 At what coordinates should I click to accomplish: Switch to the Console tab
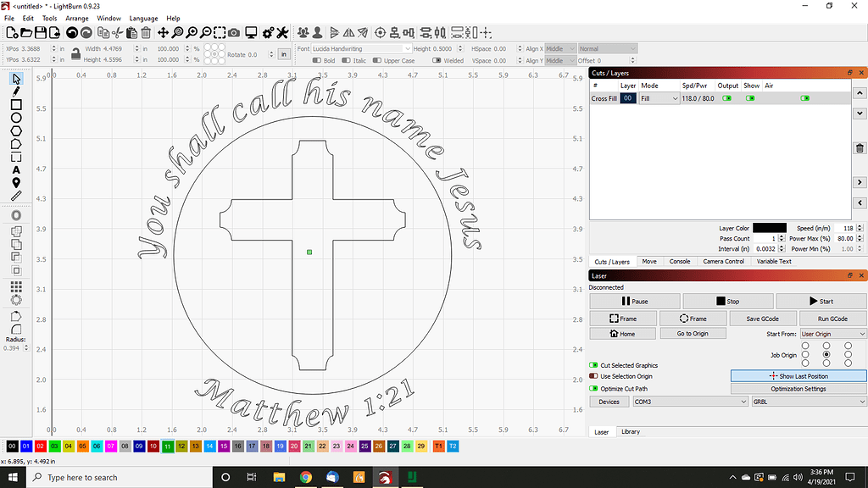point(680,261)
